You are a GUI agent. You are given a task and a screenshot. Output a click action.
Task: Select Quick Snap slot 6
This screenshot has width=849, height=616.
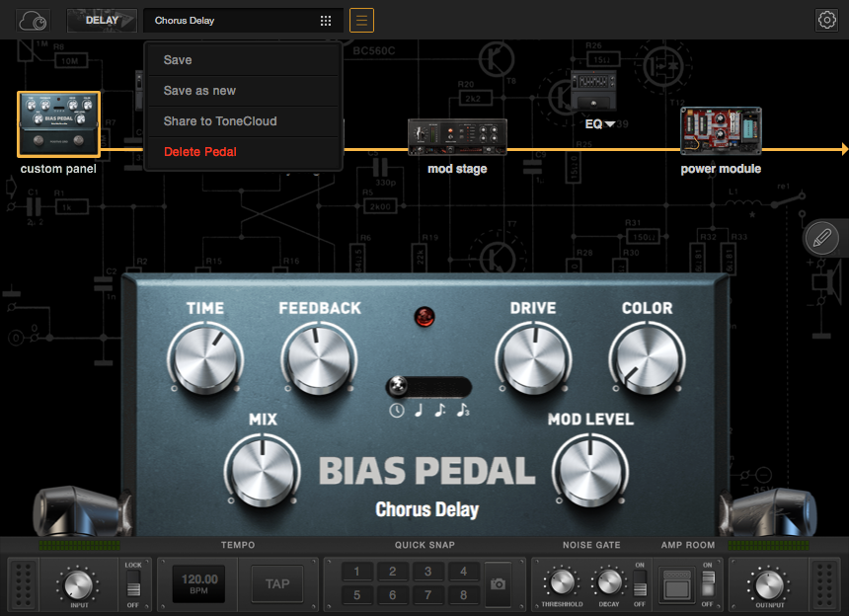[393, 595]
